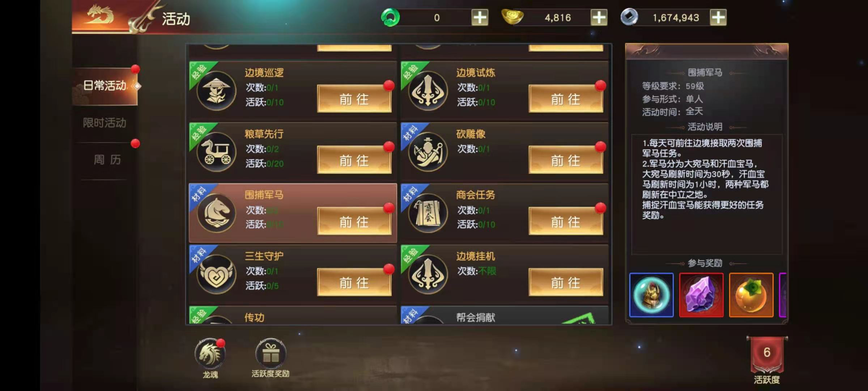Select the 边境巡逻 straw-hat figure icon

point(216,91)
